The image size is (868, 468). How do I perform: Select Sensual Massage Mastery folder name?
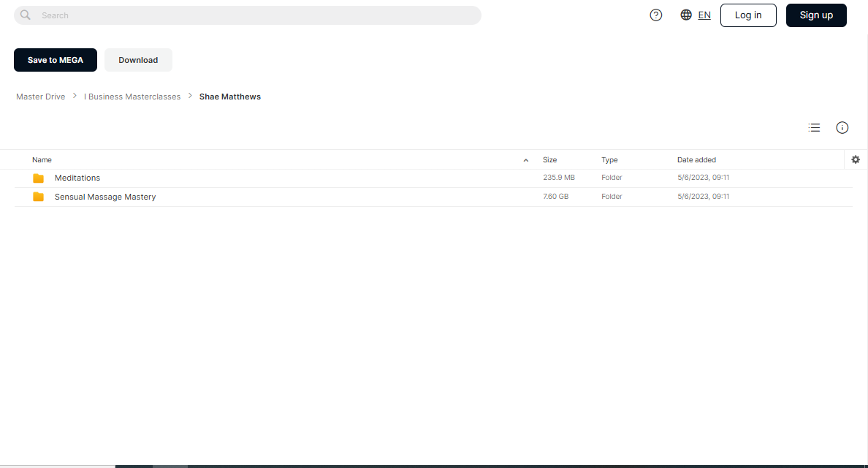105,197
